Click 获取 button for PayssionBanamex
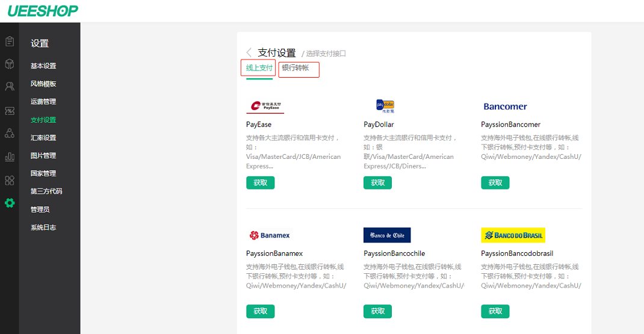 tap(261, 311)
